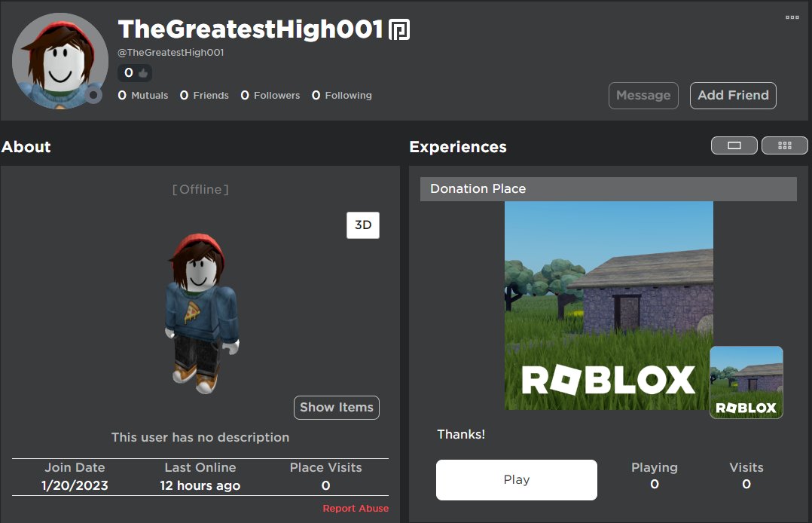Click the @TheGreatestHigh001 username
Image resolution: width=812 pixels, height=523 pixels.
tap(171, 52)
